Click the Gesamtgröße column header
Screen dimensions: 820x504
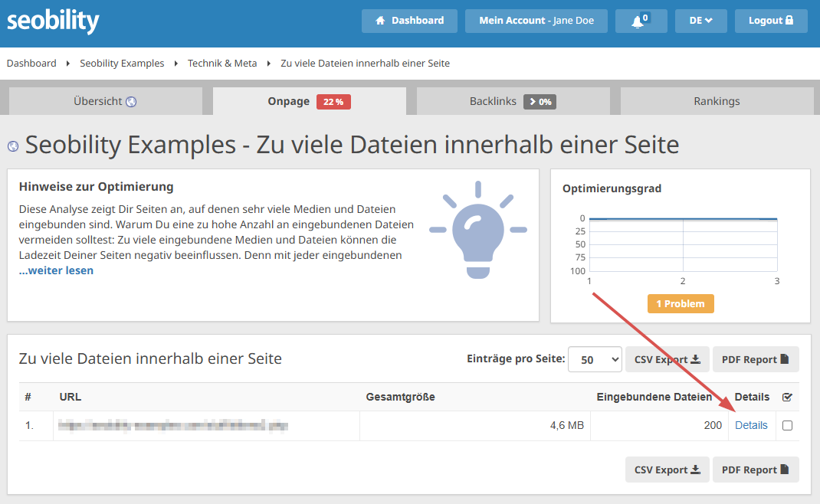point(400,397)
